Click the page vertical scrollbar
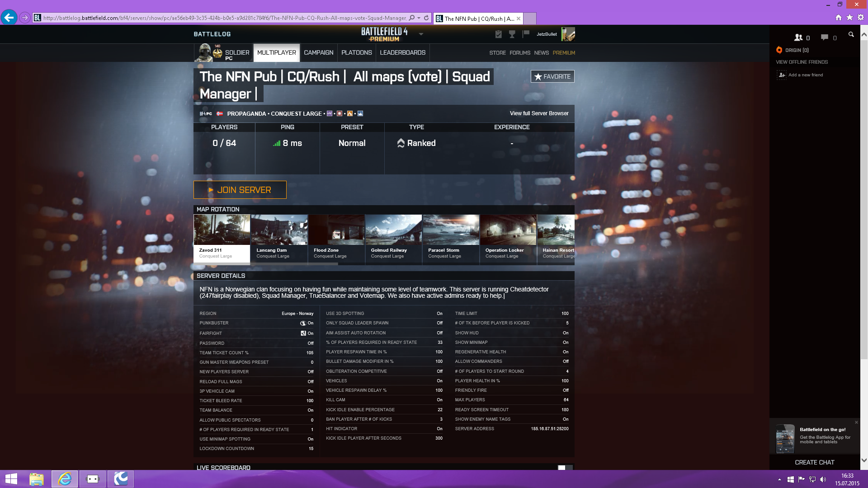 point(864,199)
